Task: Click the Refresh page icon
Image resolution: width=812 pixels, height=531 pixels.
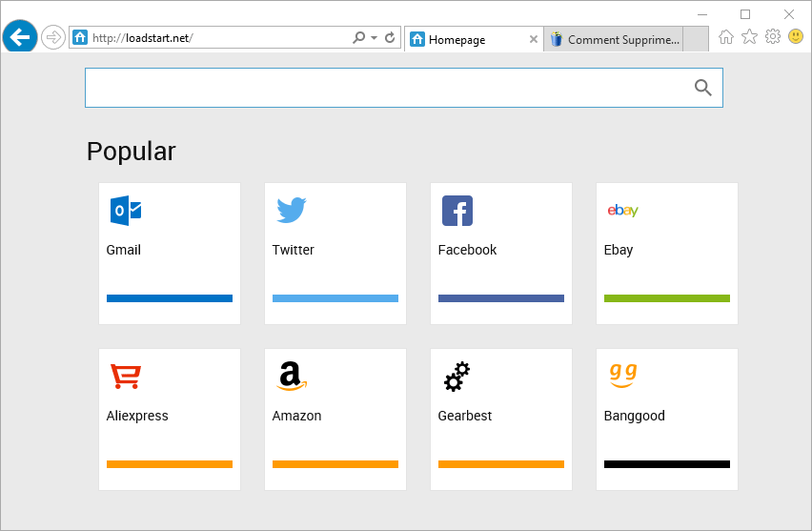Action: [390, 37]
